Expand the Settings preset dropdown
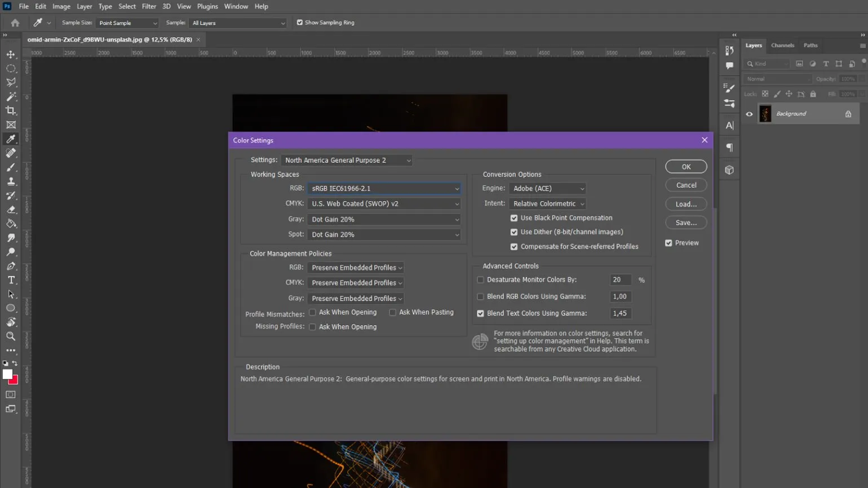 [x=347, y=161]
